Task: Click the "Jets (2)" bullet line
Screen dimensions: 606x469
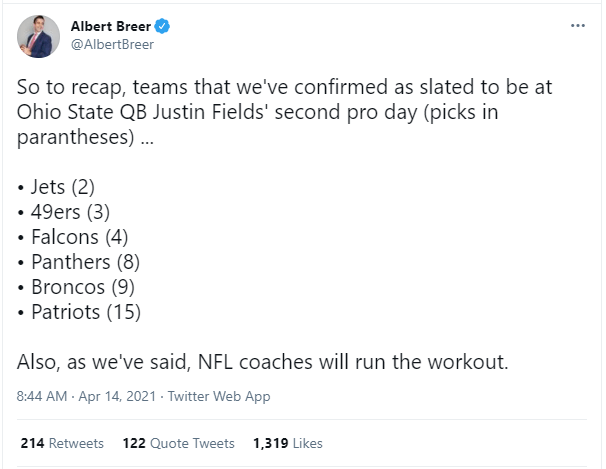Action: click(60, 187)
